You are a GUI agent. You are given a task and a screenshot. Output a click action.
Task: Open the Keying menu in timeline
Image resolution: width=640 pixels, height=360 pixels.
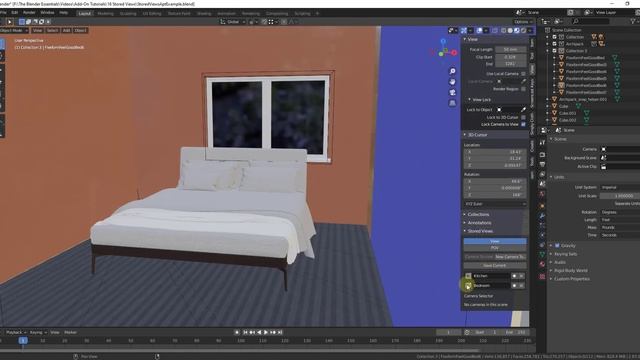(x=38, y=333)
